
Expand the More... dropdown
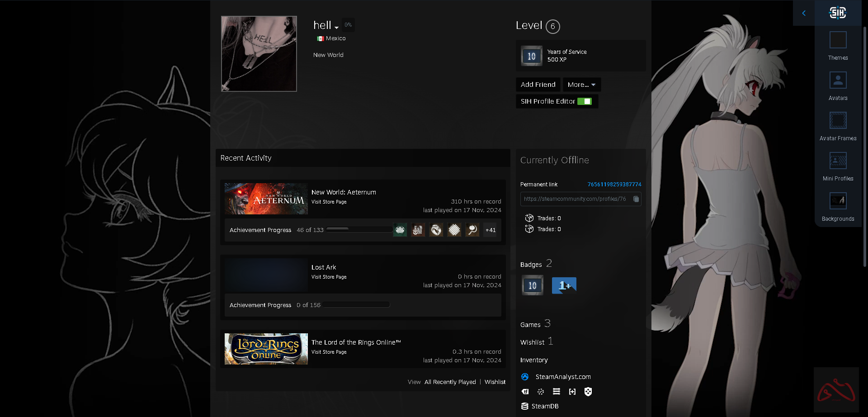(x=581, y=85)
